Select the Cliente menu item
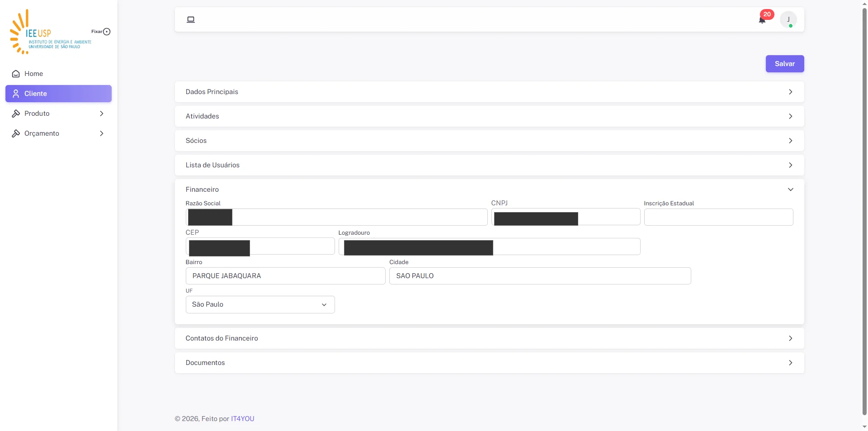The image size is (868, 431). pos(58,94)
